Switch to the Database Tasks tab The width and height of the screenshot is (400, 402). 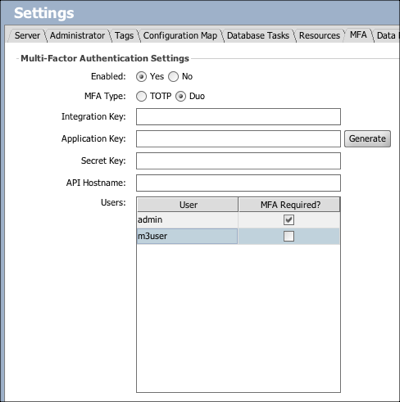[x=258, y=35]
